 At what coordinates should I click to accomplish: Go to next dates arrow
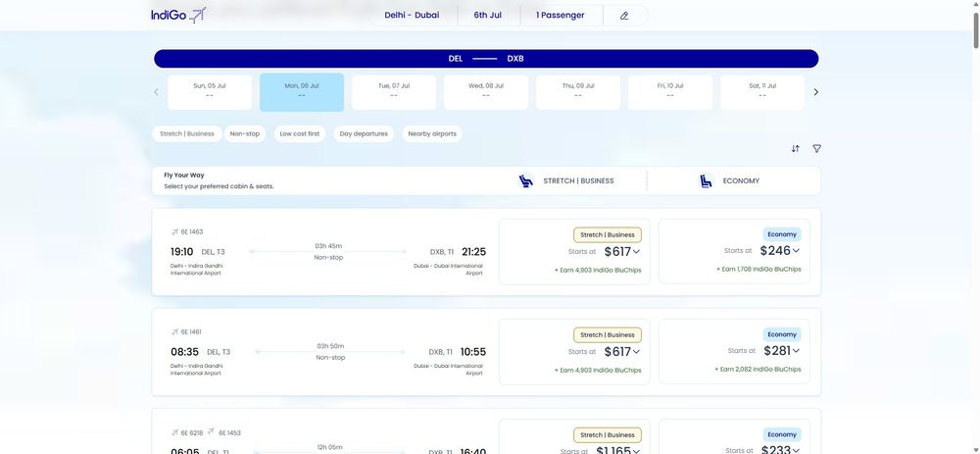815,92
